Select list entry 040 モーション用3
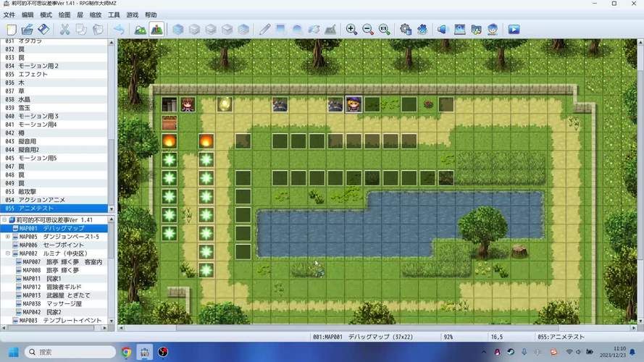 54,116
